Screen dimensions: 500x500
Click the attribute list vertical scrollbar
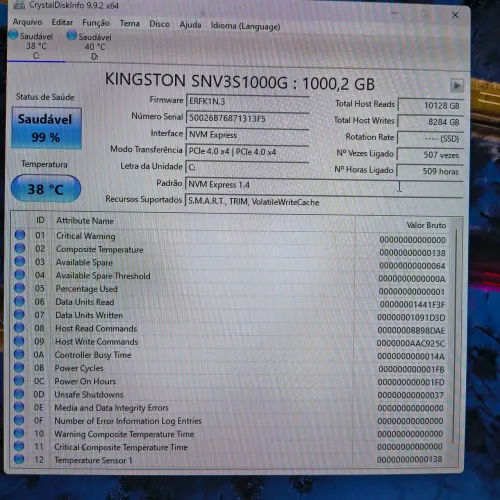pyautogui.click(x=456, y=336)
